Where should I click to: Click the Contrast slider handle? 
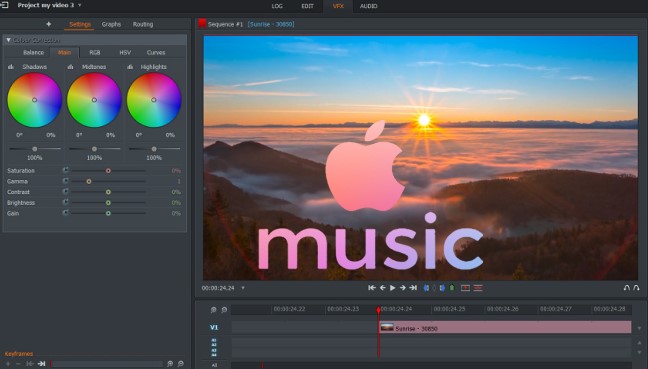108,192
